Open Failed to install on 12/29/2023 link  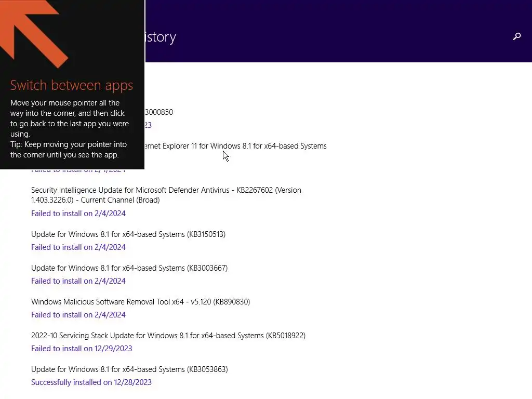coord(82,349)
